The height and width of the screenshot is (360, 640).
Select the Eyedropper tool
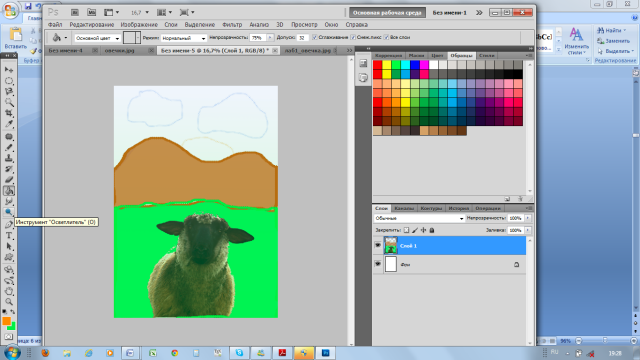(9, 124)
